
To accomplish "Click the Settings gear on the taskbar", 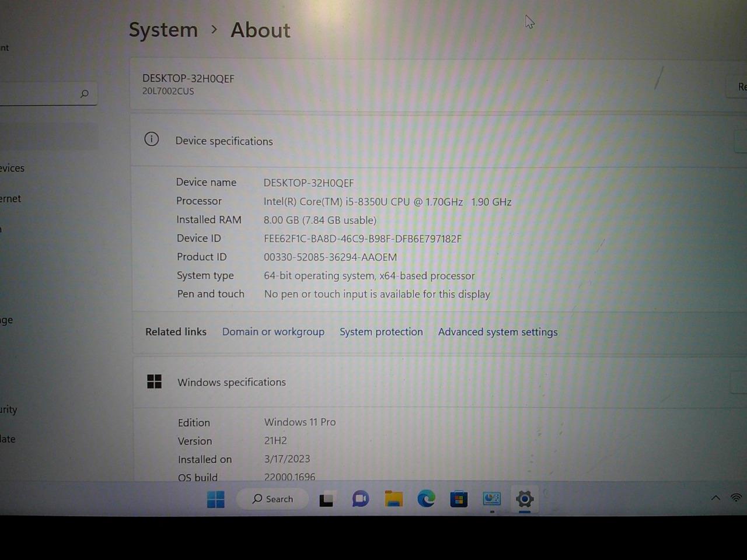I will [x=525, y=499].
